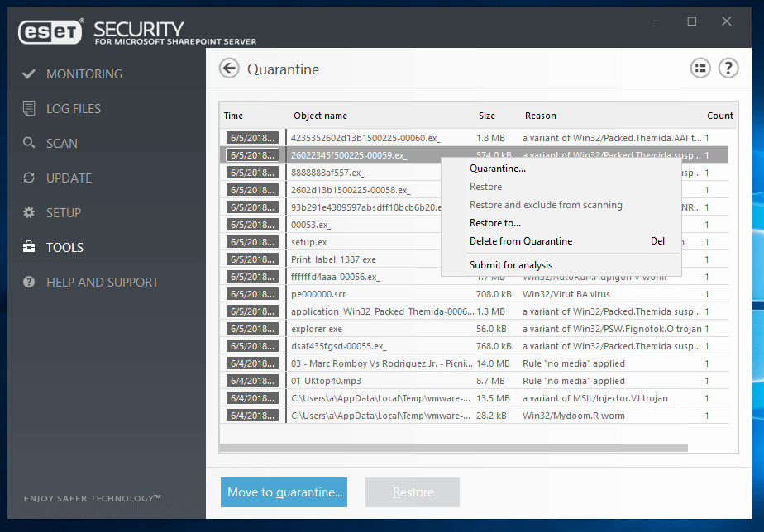764x532 pixels.
Task: Click the Move to quarantine... button
Action: [284, 492]
